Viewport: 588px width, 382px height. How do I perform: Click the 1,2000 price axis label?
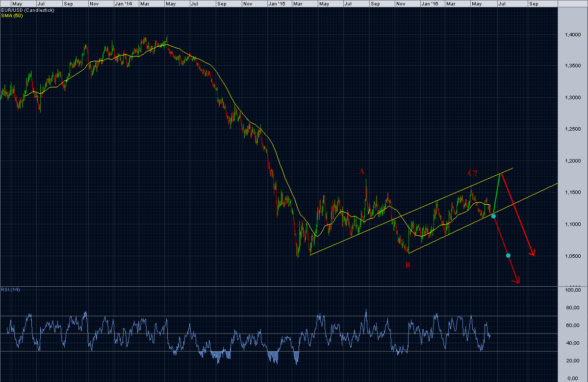pos(573,161)
